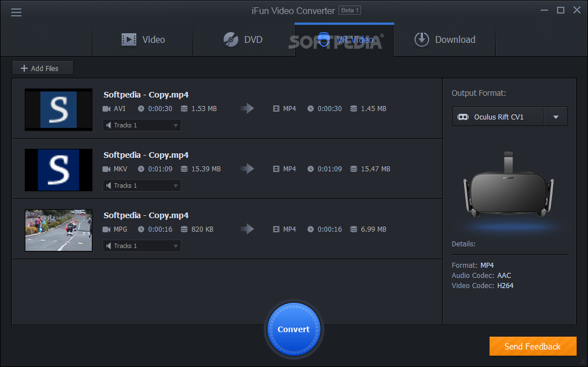
Task: Click camera icon next to MKV
Action: [106, 169]
